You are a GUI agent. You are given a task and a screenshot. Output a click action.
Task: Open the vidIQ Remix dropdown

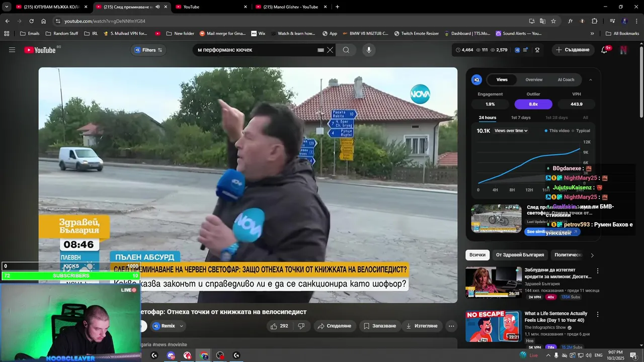click(x=168, y=326)
